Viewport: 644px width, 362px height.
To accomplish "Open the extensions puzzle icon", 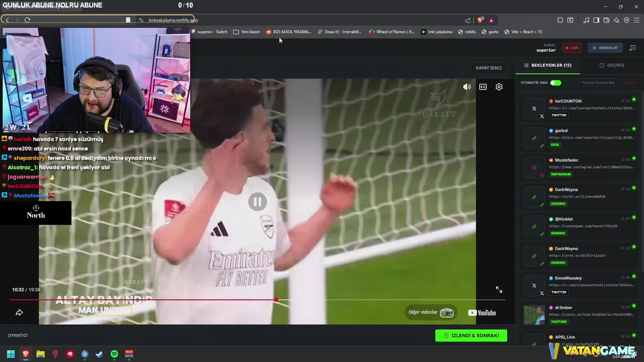I will [560, 20].
